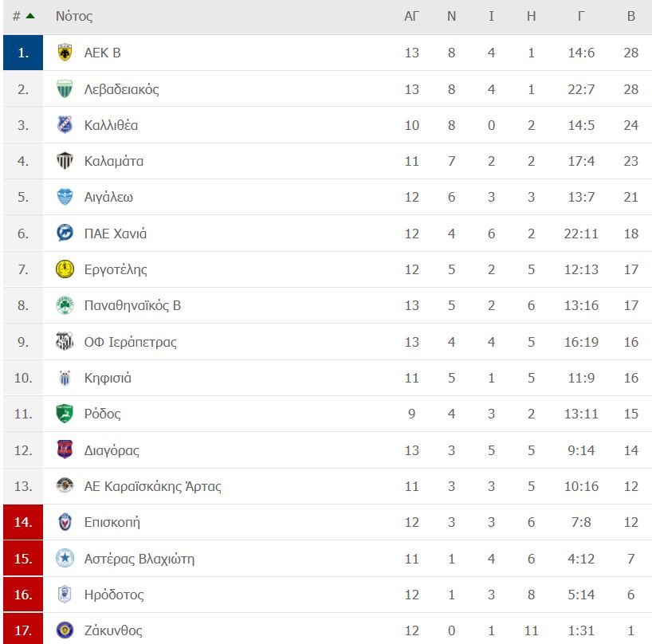Click the Εργοτέλης yellow round badge
Viewport: 652px width, 644px height.
65,269
